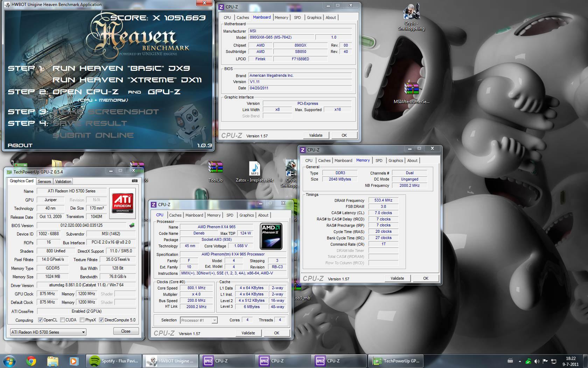
Task: Toggle the CUDA checkbox in GPU-Z
Action: point(62,320)
